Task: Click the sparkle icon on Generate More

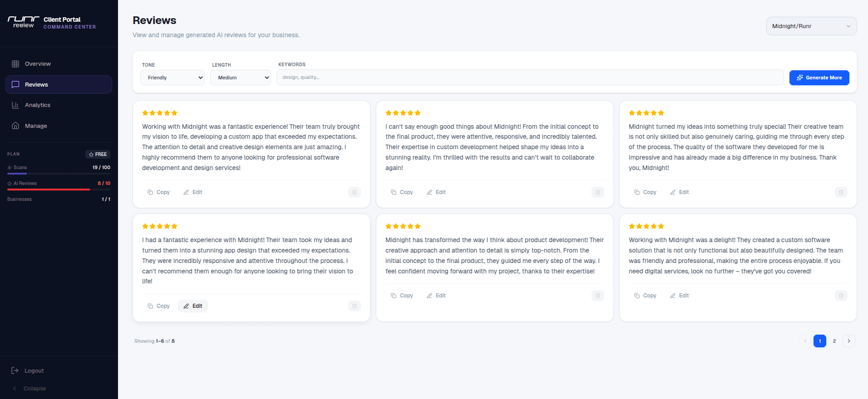Action: [x=799, y=78]
